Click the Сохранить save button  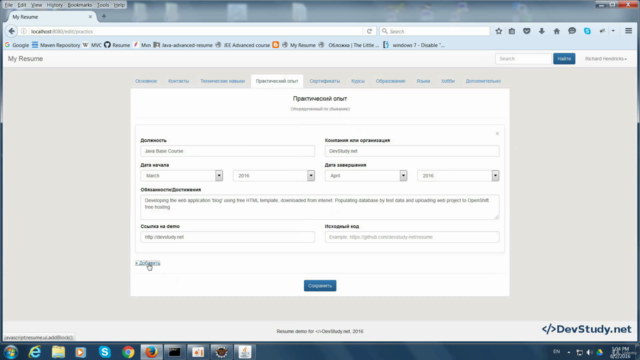[x=320, y=286]
